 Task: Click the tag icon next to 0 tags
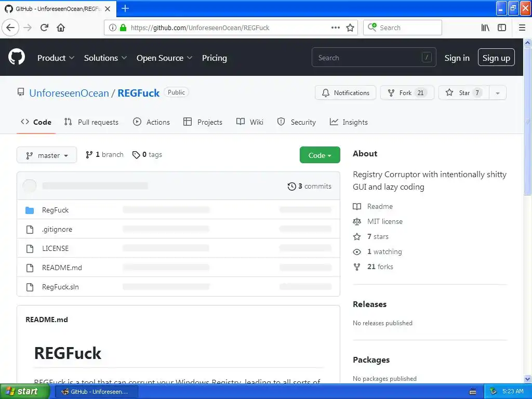136,155
